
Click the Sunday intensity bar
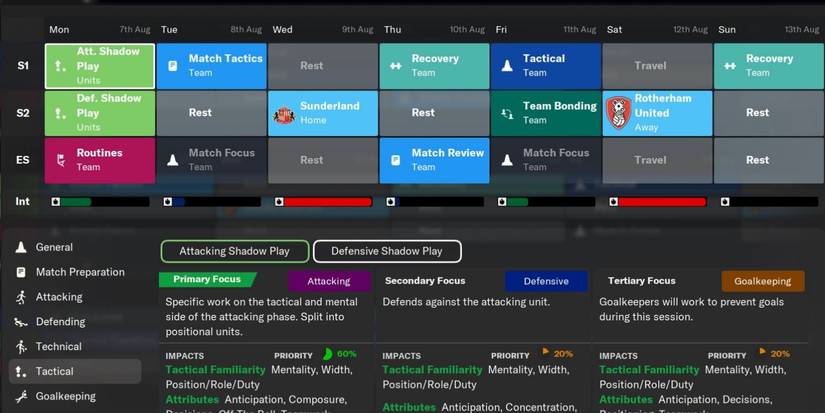pyautogui.click(x=770, y=202)
